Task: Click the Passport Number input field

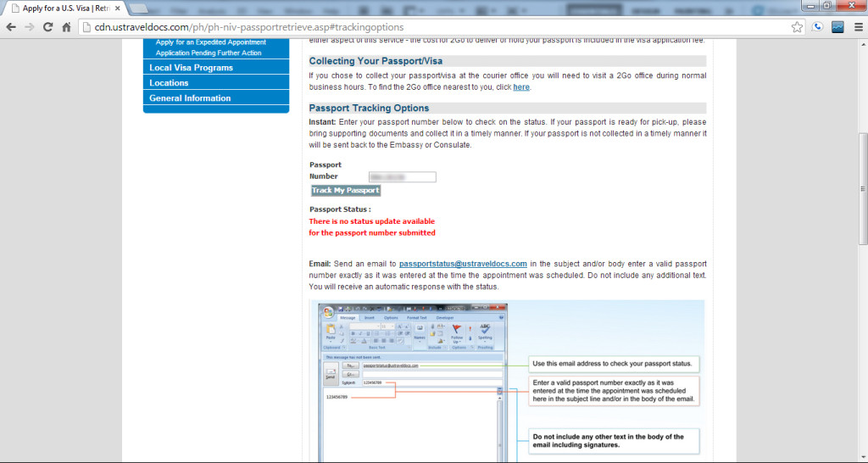Action: point(403,176)
